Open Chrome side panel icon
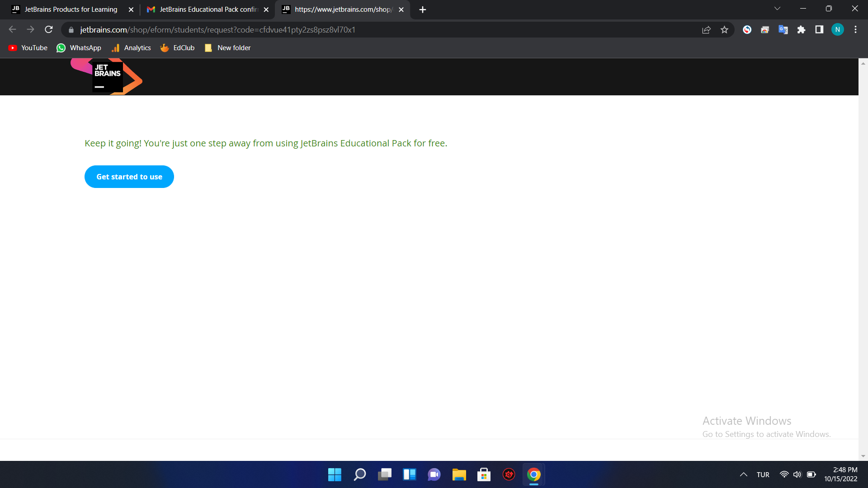 pos(819,30)
